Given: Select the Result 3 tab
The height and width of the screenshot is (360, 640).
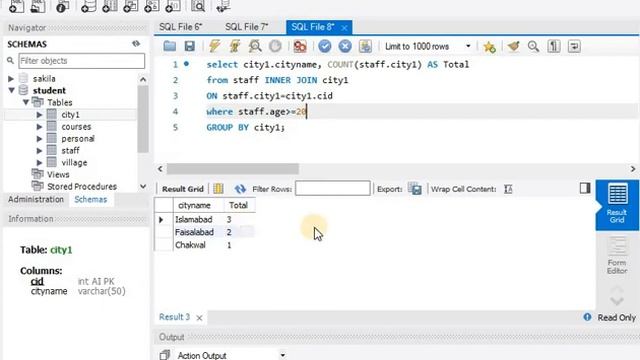Looking at the screenshot, I should click(x=174, y=317).
